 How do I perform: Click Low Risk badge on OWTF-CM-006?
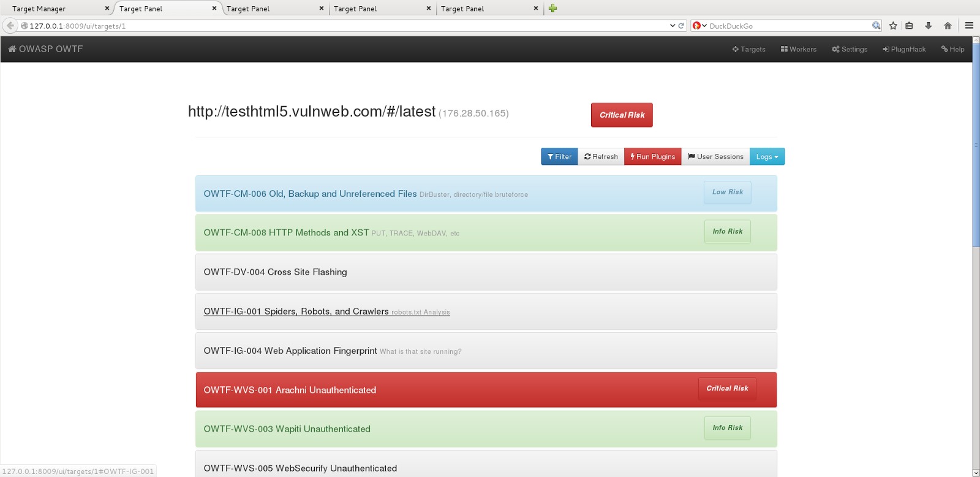727,192
